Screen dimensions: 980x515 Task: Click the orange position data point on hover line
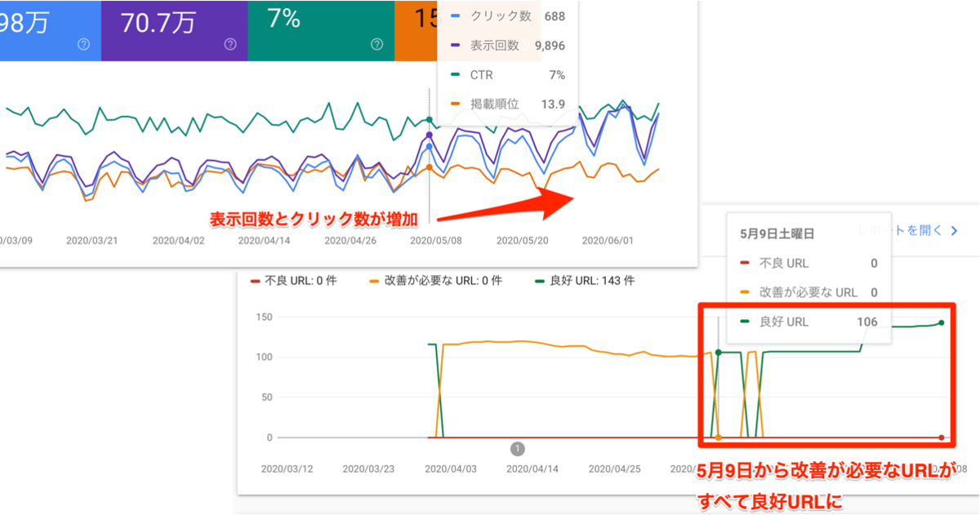click(x=430, y=167)
